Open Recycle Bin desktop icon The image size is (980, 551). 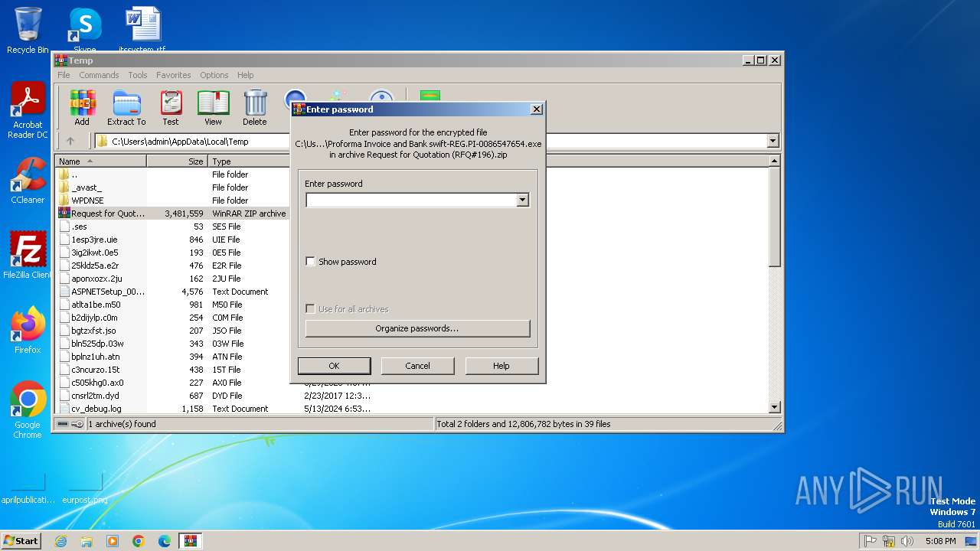[28, 31]
